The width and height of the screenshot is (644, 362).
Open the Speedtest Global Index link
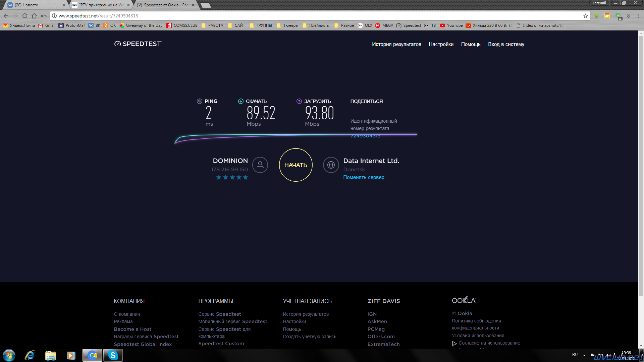143,344
